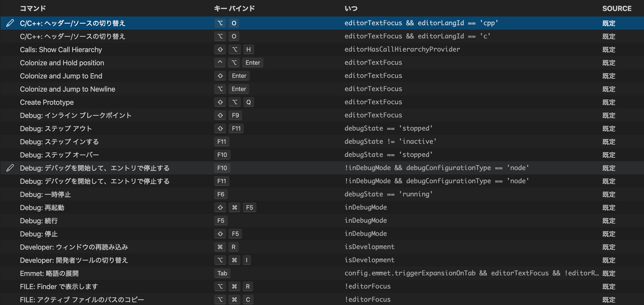This screenshot has width=644, height=305.
Task: Click the Enter key chip in Colonize and Jump to End row
Action: (239, 76)
